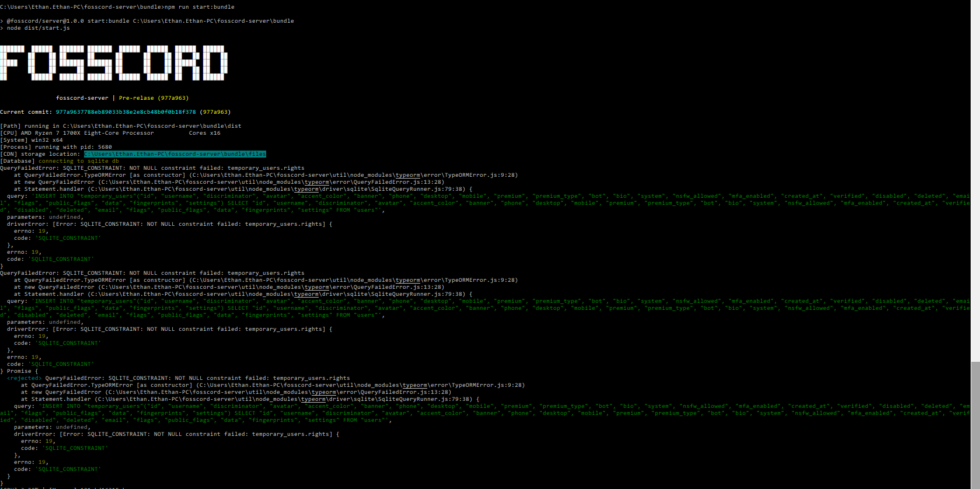980x489 pixels.
Task: Click the 'Current commit:' label
Action: point(26,112)
